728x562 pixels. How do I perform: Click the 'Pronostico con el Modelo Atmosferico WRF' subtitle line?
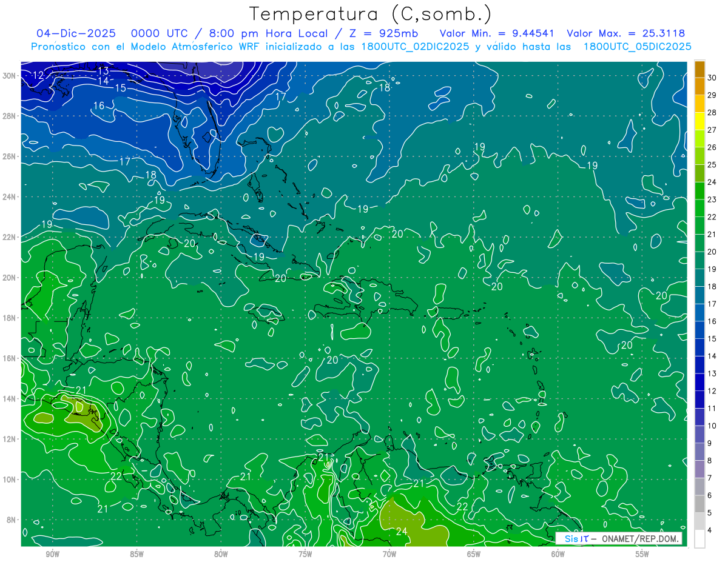[x=361, y=47]
